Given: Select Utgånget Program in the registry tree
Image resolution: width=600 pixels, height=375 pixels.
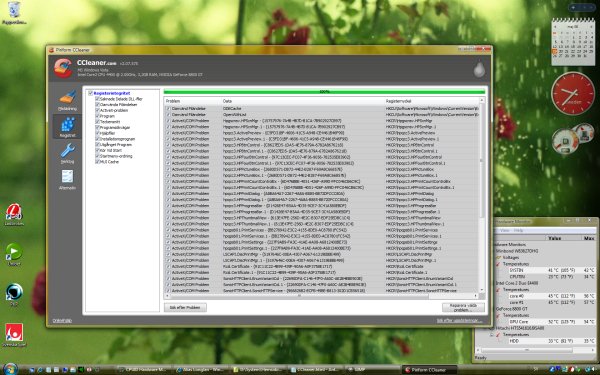Looking at the screenshot, I should [116, 145].
